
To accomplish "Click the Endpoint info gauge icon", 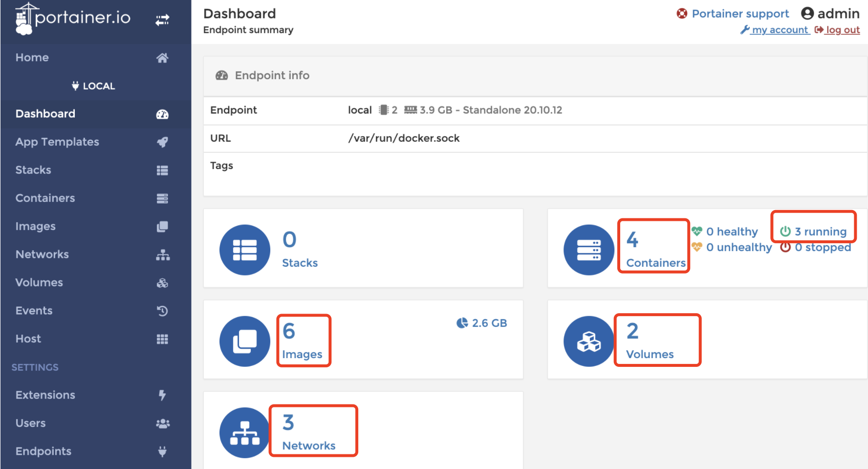I will [222, 75].
